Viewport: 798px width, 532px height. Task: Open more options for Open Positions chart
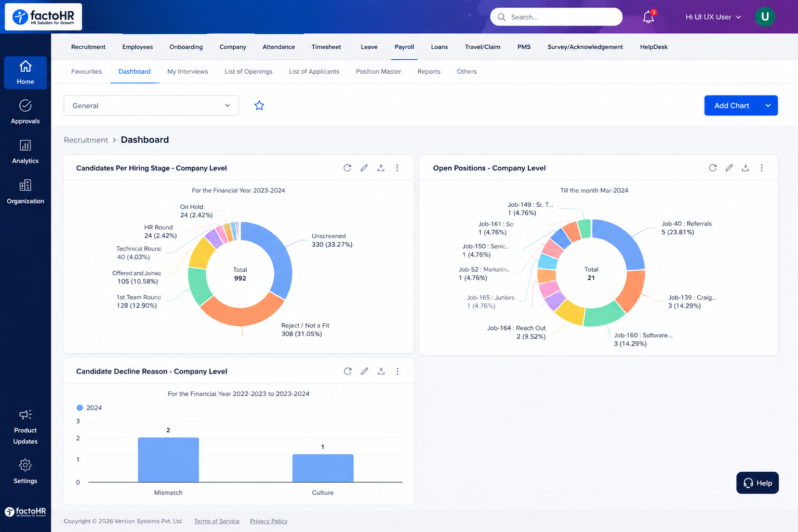click(762, 168)
